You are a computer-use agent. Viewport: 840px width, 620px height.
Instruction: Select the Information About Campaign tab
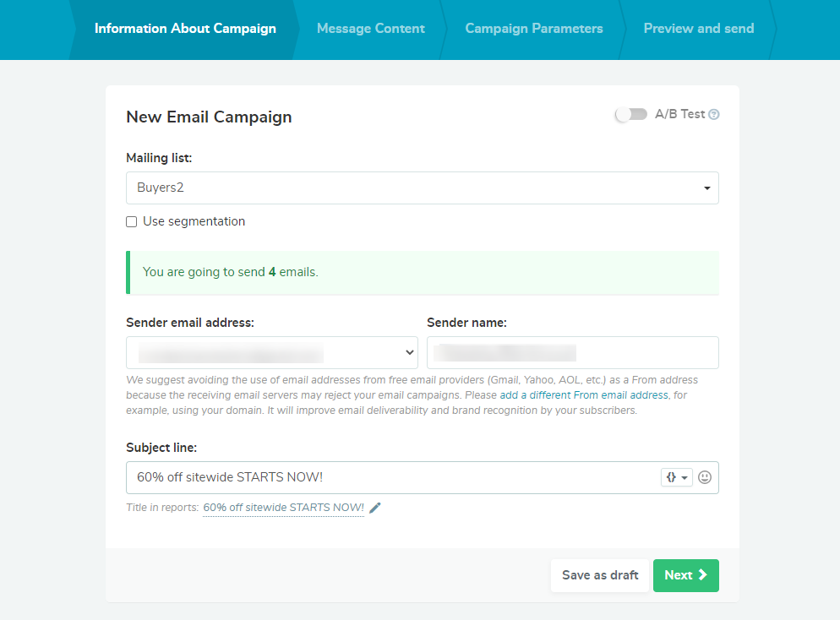point(185,28)
